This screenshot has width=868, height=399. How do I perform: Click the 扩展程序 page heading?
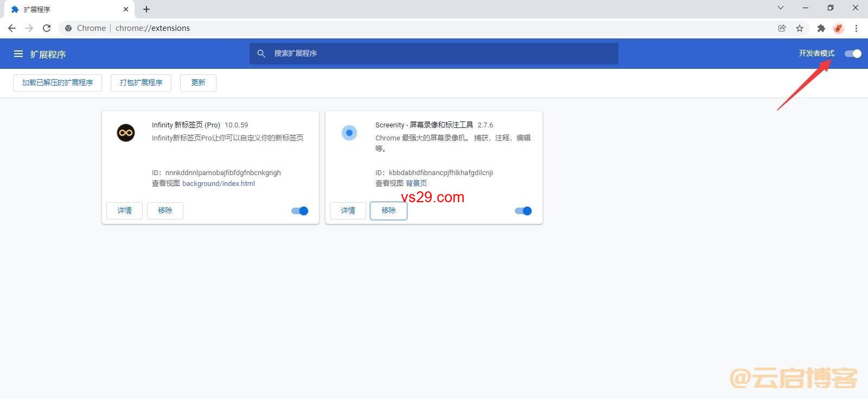tap(48, 54)
